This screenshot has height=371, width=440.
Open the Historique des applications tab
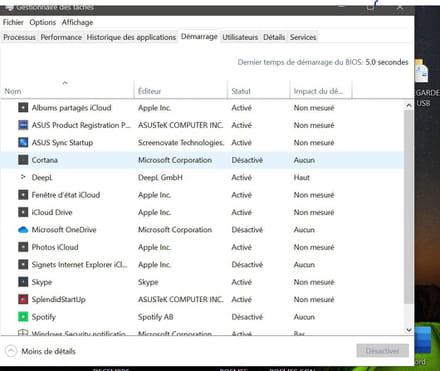[x=131, y=37]
